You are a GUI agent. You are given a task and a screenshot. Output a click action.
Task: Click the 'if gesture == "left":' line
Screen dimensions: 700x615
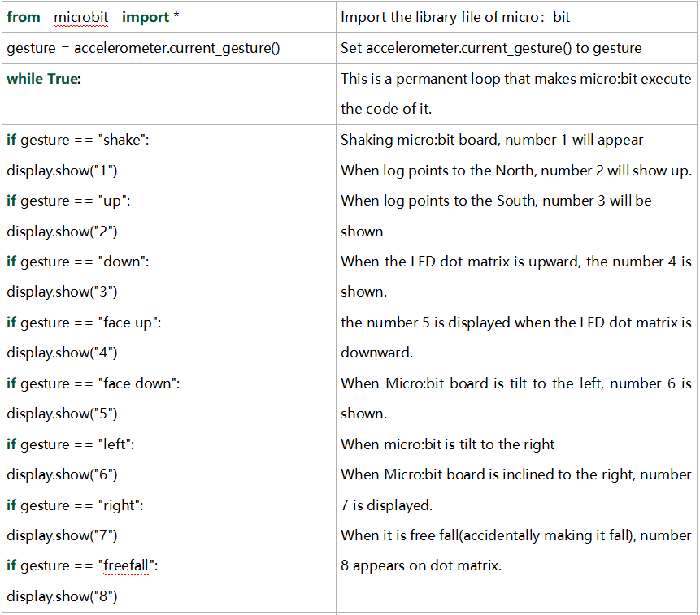pos(71,444)
